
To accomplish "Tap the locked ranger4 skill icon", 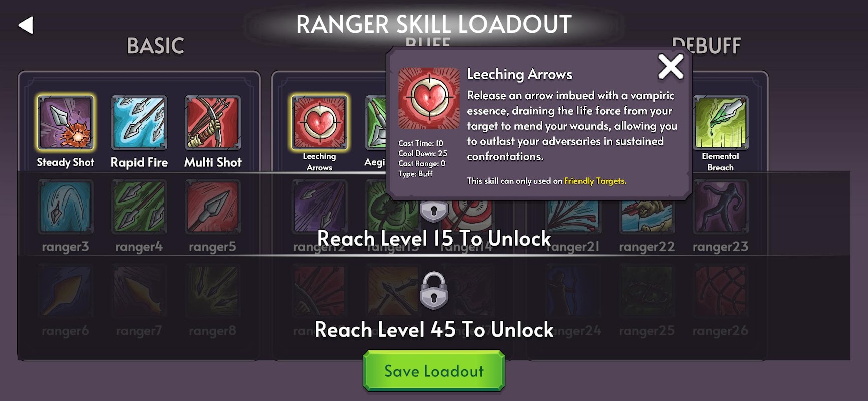I will click(x=139, y=207).
